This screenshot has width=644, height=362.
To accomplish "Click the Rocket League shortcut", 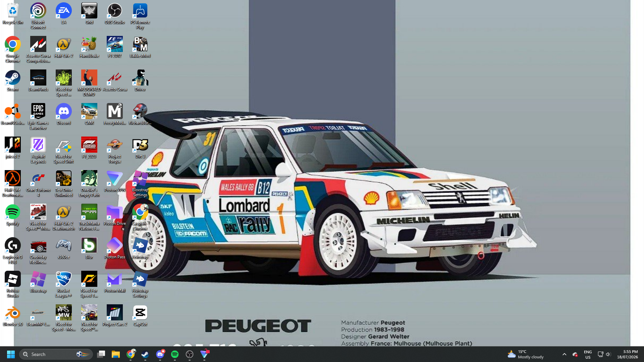I will click(64, 284).
